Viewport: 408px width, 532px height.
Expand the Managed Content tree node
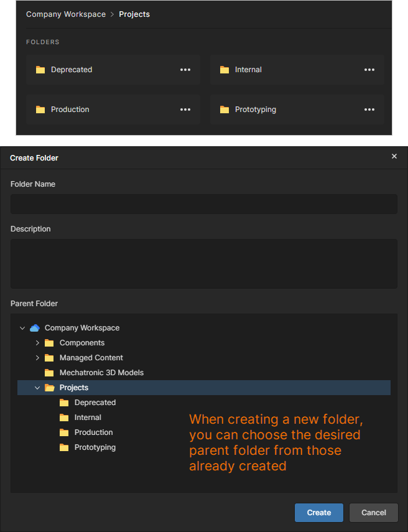click(37, 358)
